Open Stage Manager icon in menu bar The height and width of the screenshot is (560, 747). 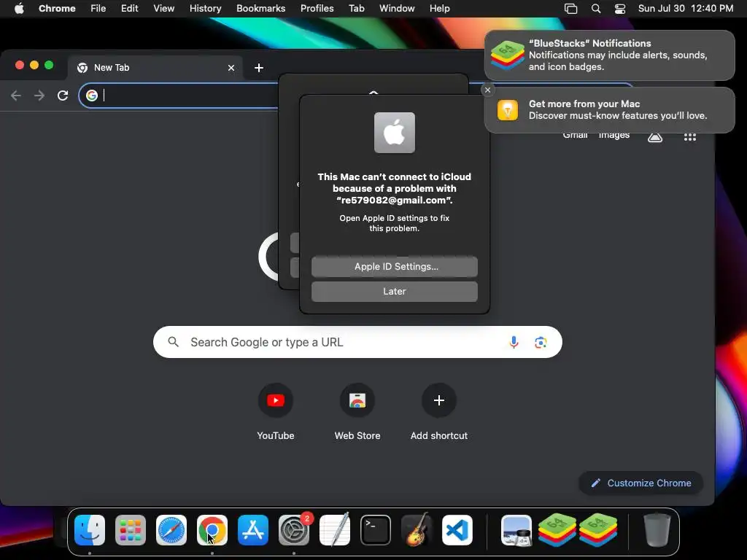[570, 9]
